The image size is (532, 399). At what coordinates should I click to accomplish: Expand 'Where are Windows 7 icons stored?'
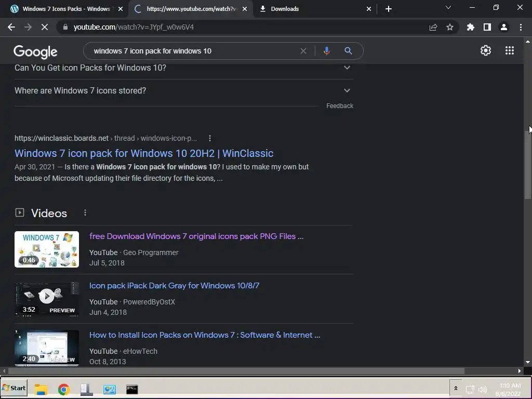(183, 90)
